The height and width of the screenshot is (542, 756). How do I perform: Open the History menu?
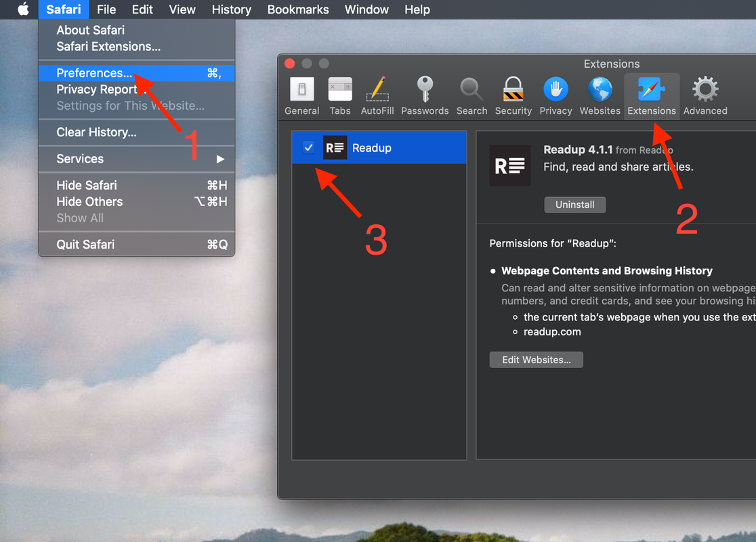pos(232,9)
